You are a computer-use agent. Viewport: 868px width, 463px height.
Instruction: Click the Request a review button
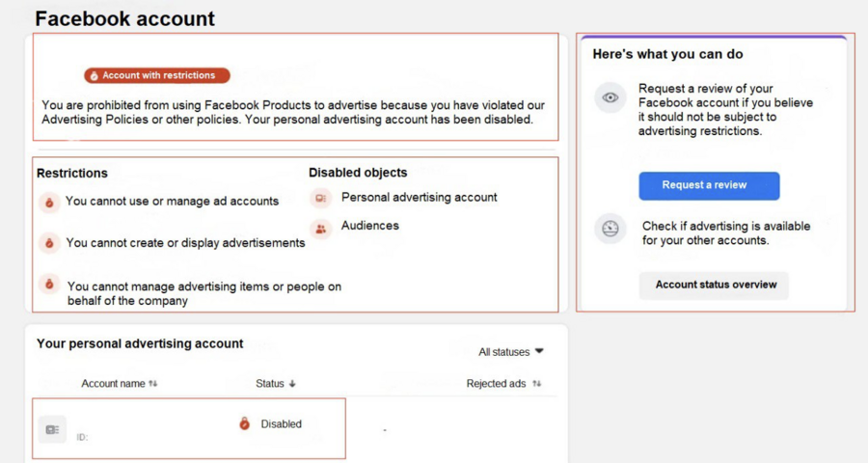709,185
